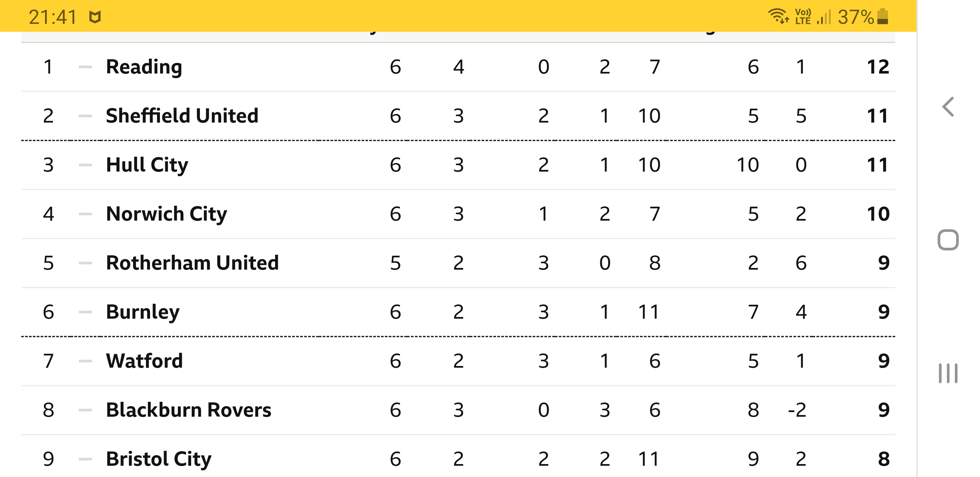The image size is (980, 477).
Task: Select the Hull City team name
Action: pos(147,165)
